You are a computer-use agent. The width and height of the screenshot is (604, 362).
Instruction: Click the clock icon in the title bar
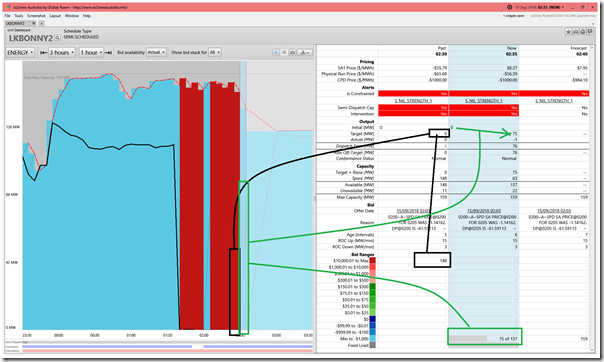coord(510,7)
